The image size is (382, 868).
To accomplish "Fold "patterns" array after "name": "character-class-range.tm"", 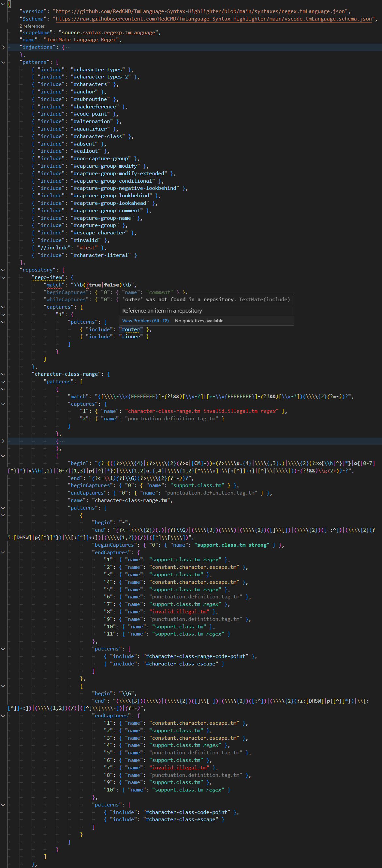I will coord(3,508).
